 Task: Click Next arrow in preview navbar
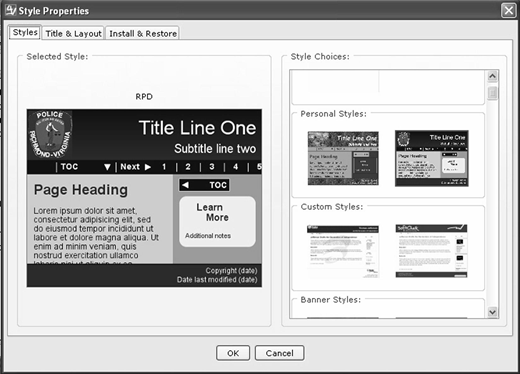click(x=148, y=167)
